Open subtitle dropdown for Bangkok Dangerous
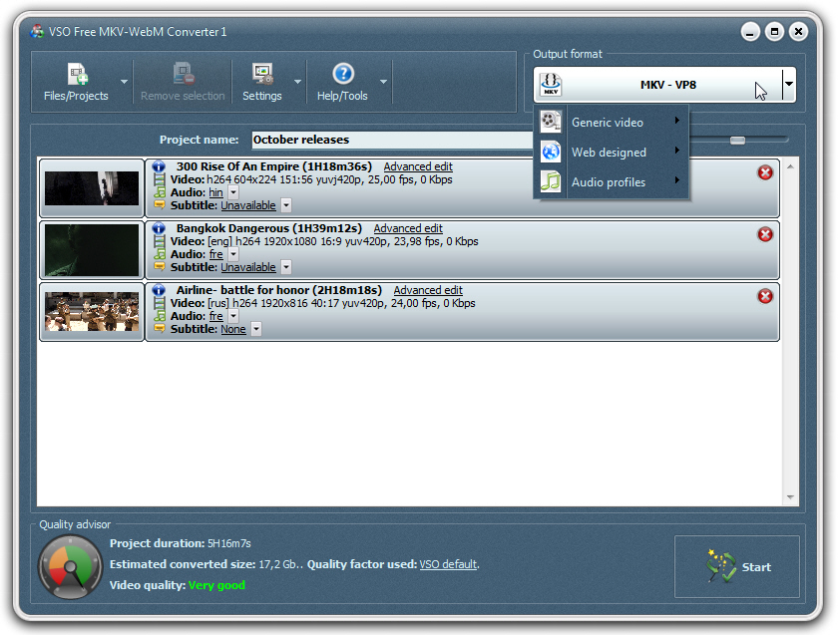This screenshot has width=840, height=635. pos(286,266)
